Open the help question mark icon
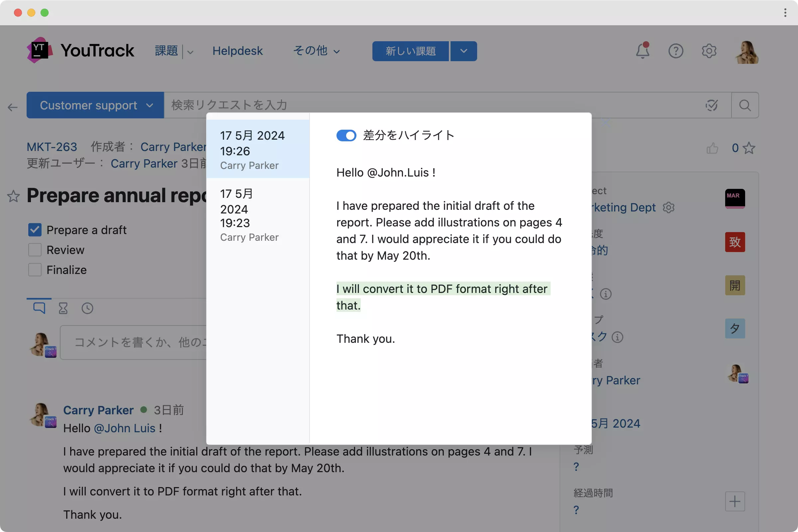Viewport: 798px width, 532px height. [675, 51]
